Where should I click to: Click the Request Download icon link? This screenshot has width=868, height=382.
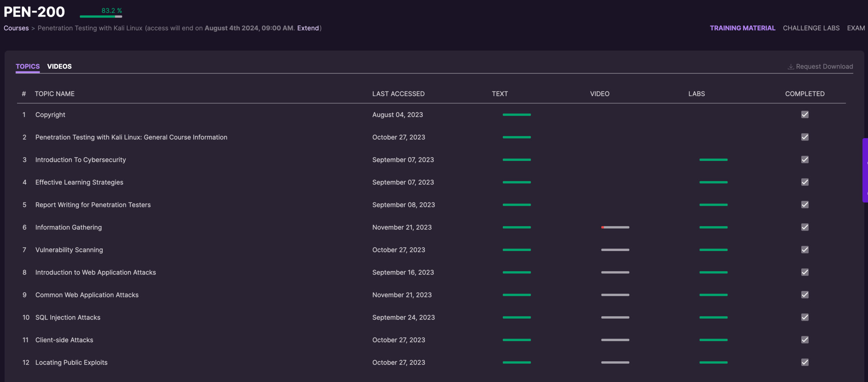click(820, 67)
